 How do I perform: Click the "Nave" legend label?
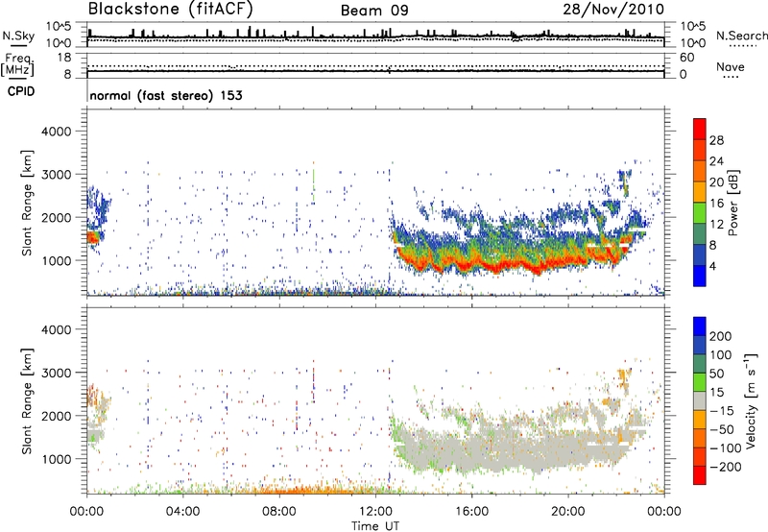tap(731, 67)
